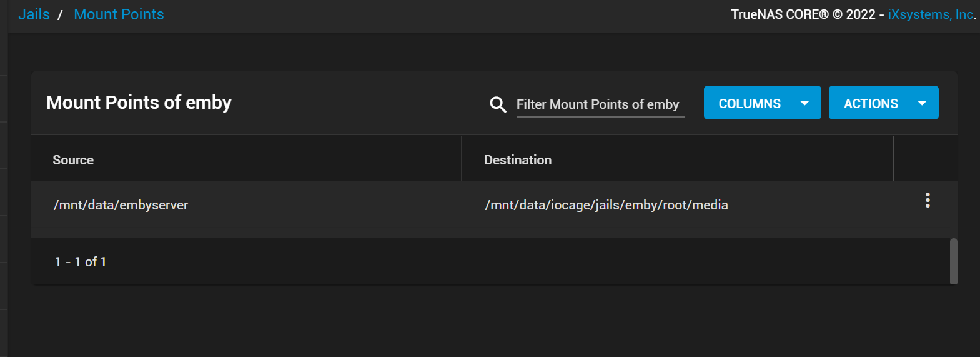Click the divider between Source and Destination headers
The height and width of the screenshot is (357, 980).
462,159
